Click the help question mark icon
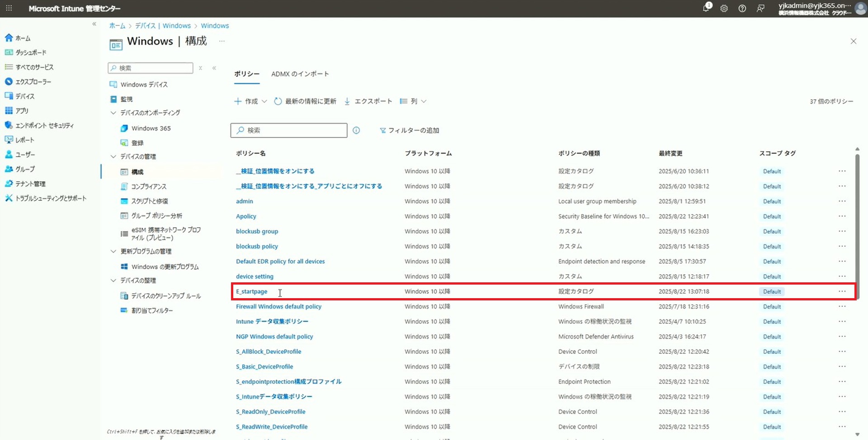Viewport: 868px width, 440px height. pyautogui.click(x=742, y=9)
